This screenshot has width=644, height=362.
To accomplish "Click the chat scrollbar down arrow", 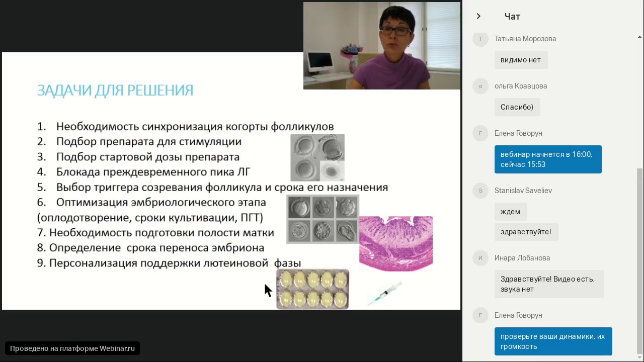I will (640, 358).
